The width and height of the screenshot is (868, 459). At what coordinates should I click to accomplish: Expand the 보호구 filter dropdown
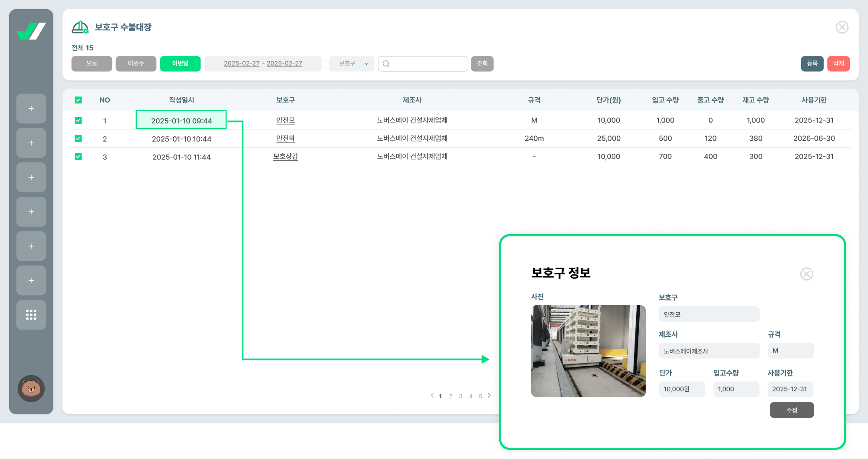(352, 63)
